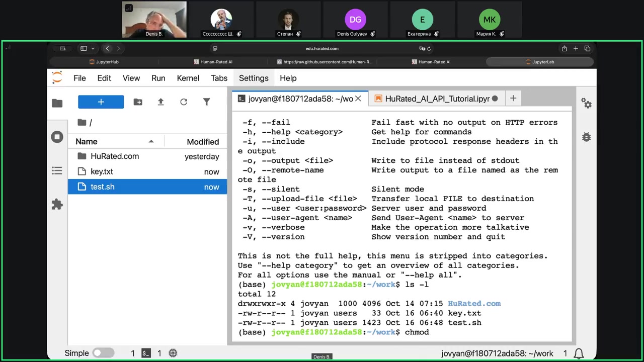Close the jovyan terminal tab
644x362 pixels.
click(358, 99)
